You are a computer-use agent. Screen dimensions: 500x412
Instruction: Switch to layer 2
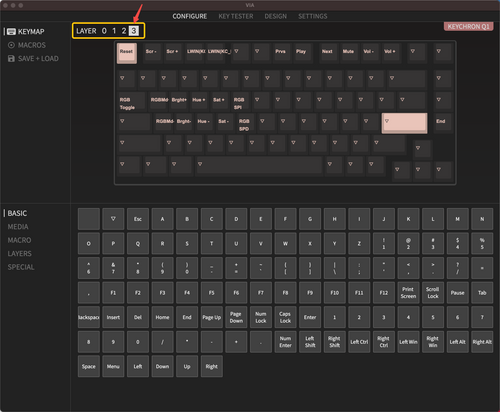coord(124,31)
